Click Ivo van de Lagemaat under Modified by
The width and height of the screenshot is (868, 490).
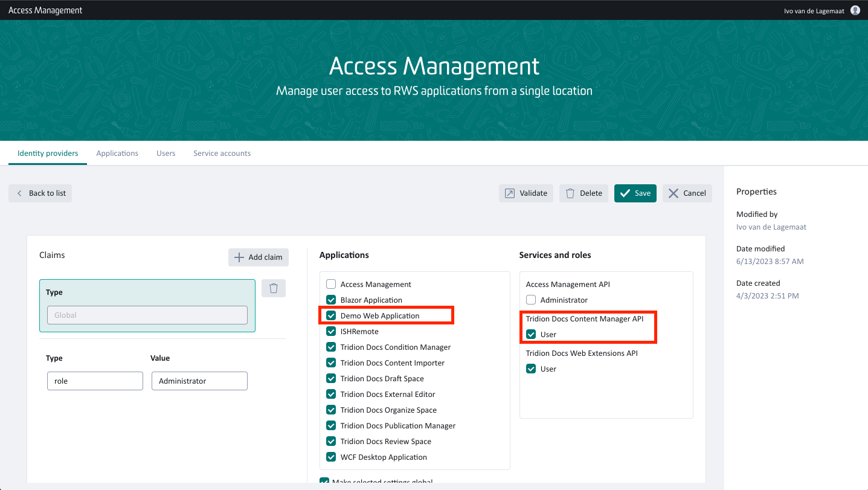click(x=771, y=227)
